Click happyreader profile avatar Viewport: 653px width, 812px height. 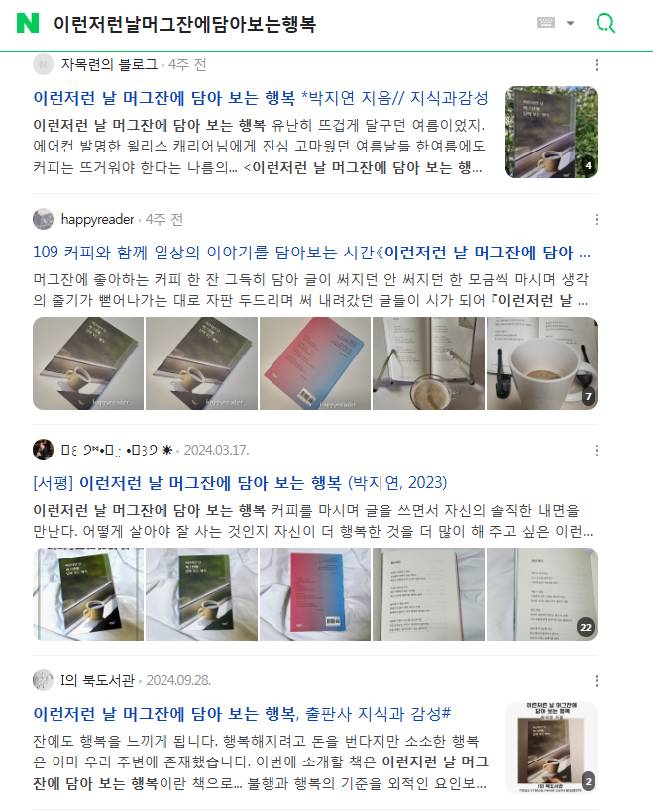43,219
